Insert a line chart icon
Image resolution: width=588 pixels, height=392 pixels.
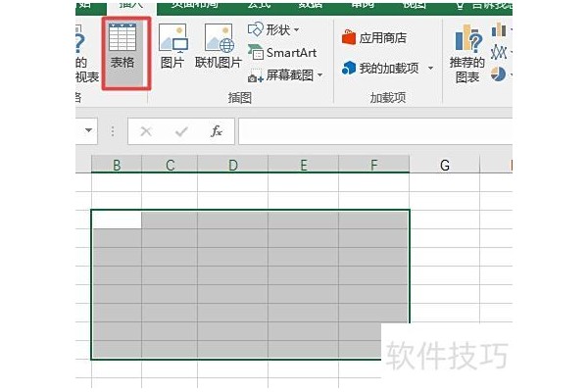(499, 52)
